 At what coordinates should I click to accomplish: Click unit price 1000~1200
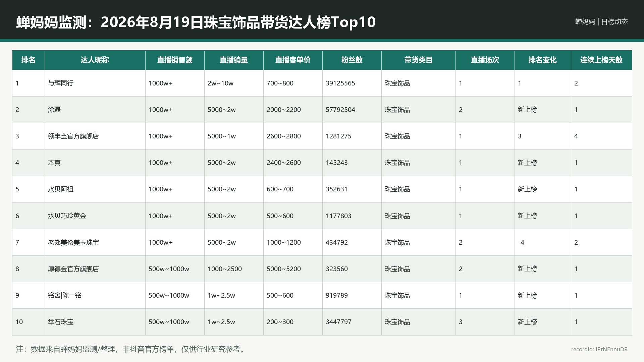284,242
